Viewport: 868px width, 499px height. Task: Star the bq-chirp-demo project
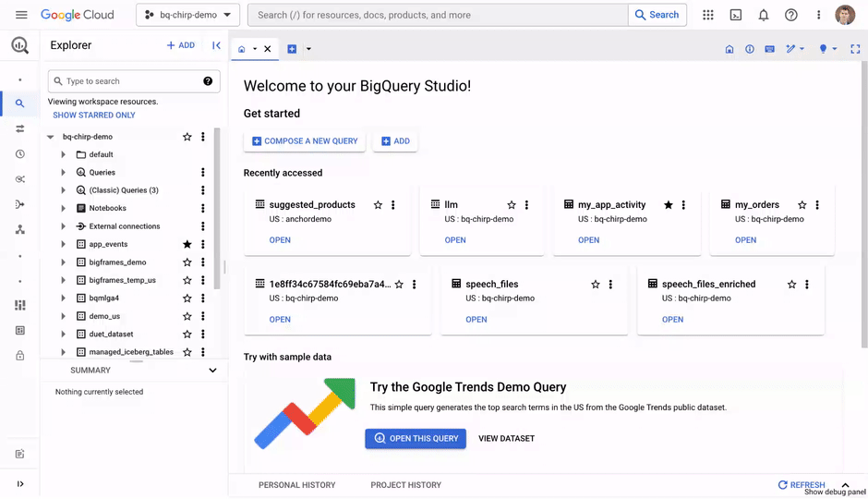point(187,137)
